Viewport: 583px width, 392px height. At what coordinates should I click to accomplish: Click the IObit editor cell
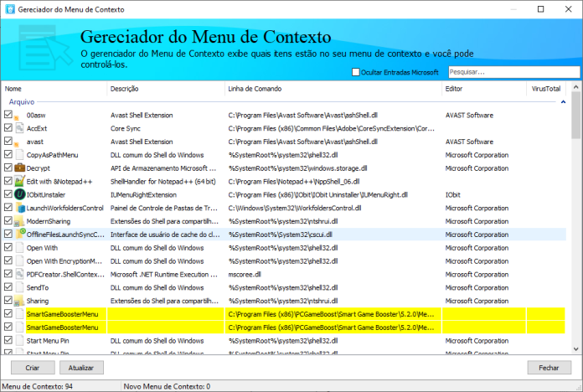click(x=453, y=195)
